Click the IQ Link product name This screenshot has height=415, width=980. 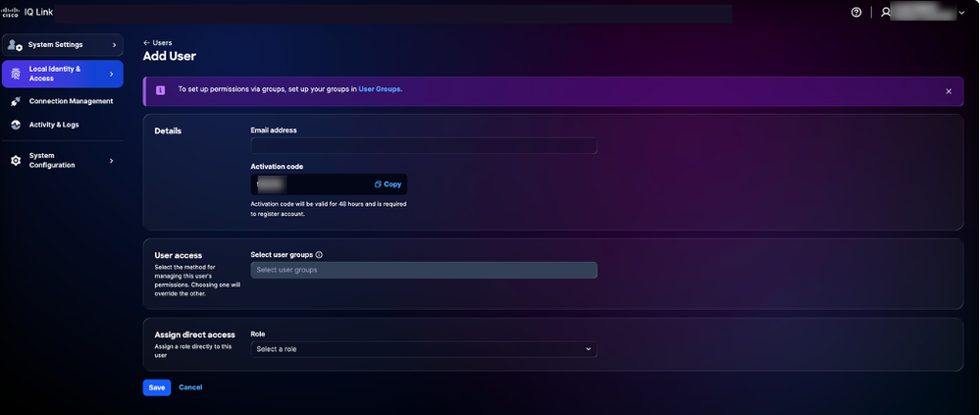tap(39, 13)
